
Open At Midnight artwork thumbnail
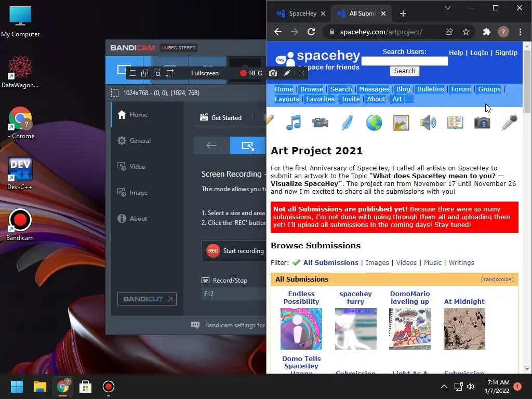tap(464, 329)
